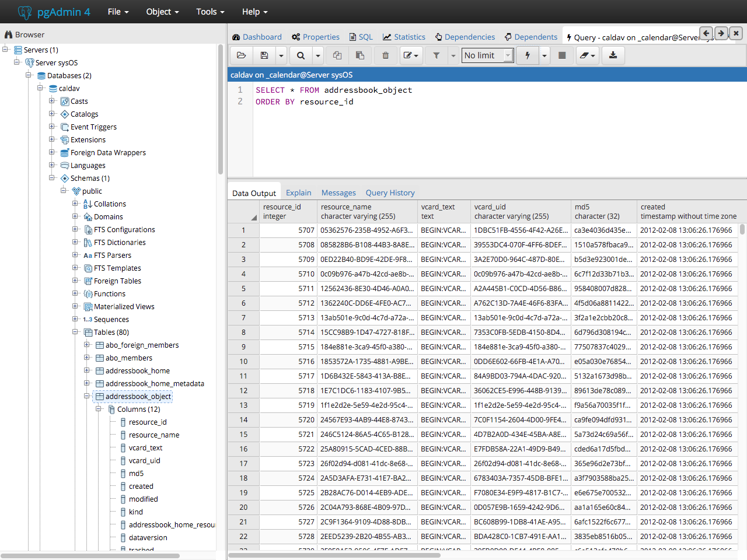747x560 pixels.
Task: Click the Find magnifier icon
Action: pyautogui.click(x=301, y=55)
